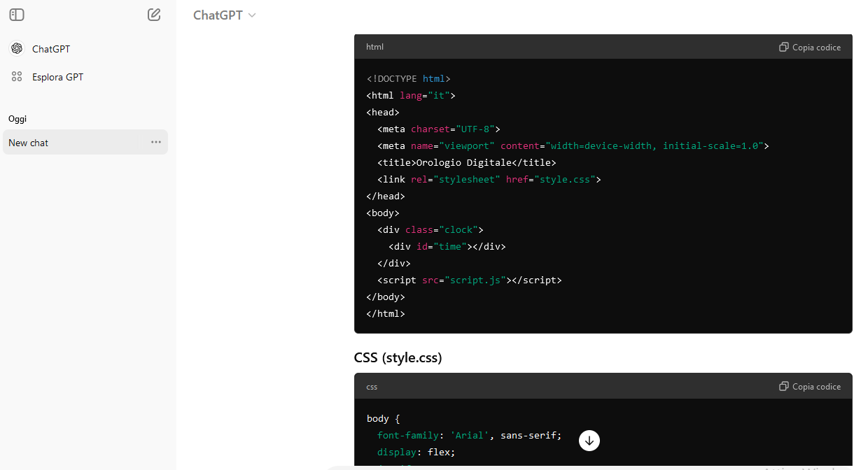This screenshot has height=470, width=868.
Task: Start a new chat with the pencil icon
Action: 154,15
